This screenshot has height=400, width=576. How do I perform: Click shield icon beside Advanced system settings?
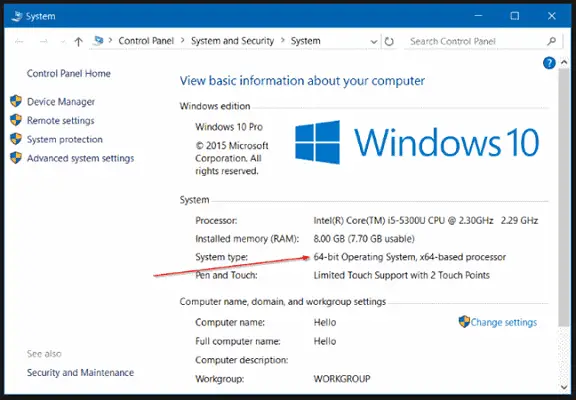click(x=16, y=158)
